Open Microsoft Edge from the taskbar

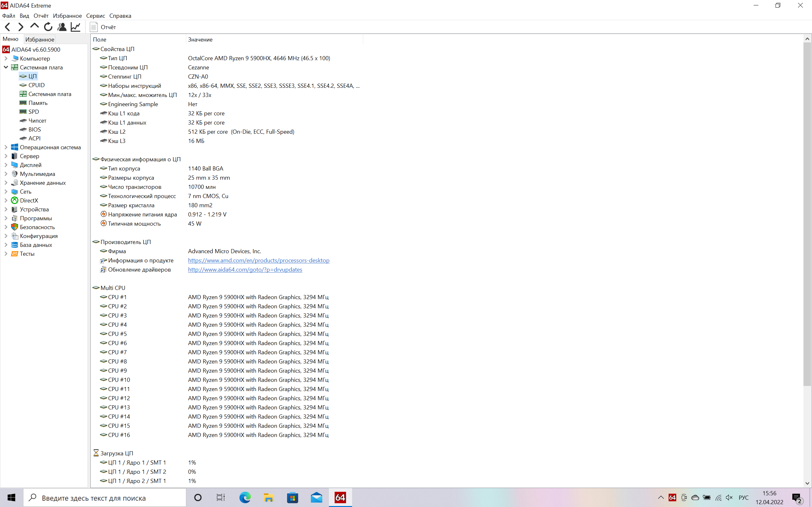pos(245,497)
